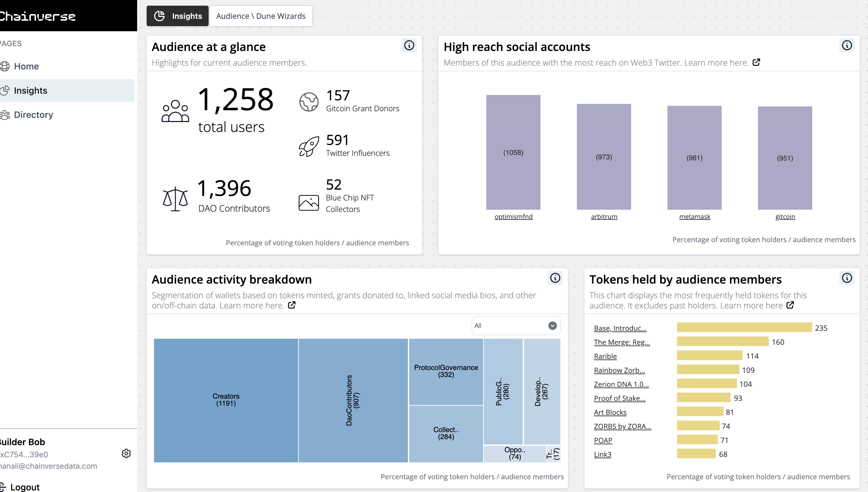Open Home page in sidebar

[26, 66]
